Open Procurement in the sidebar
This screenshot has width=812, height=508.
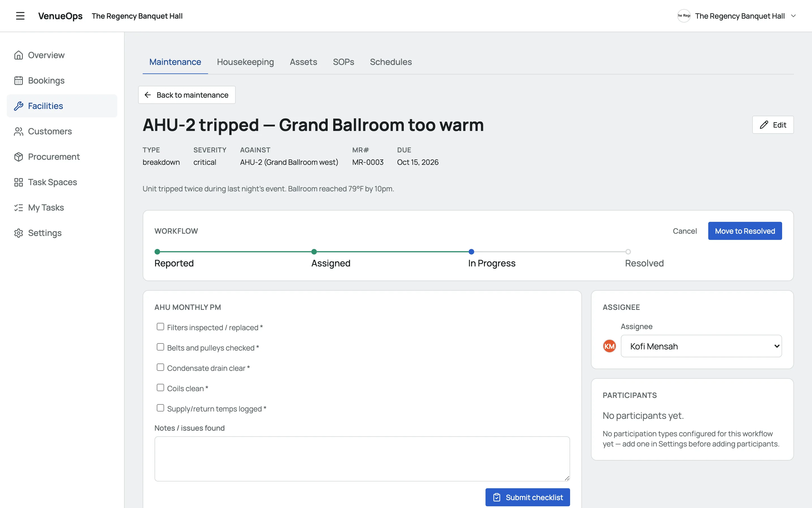click(x=62, y=157)
